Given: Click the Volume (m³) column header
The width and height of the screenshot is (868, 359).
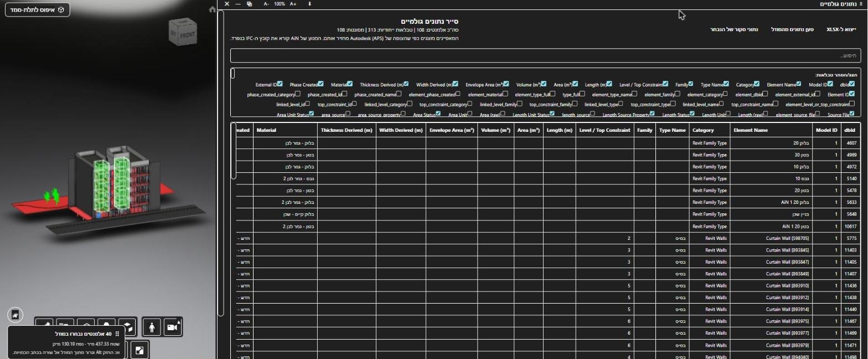Looking at the screenshot, I should 495,130.
